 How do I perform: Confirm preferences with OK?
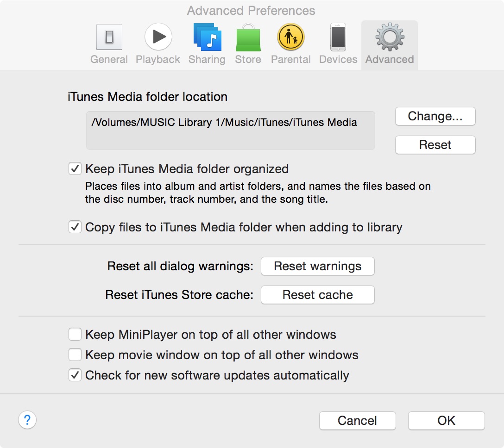coord(447,421)
